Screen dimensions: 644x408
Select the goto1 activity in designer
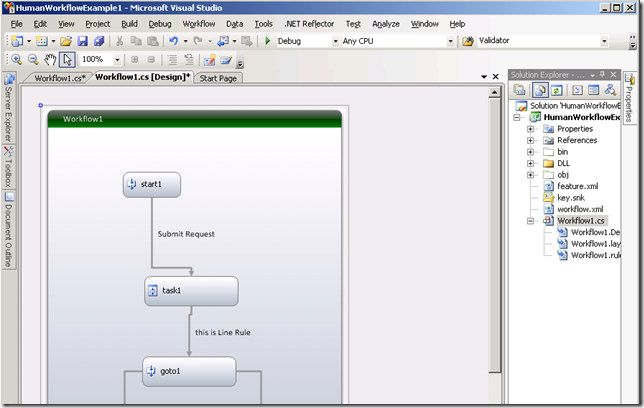(189, 371)
